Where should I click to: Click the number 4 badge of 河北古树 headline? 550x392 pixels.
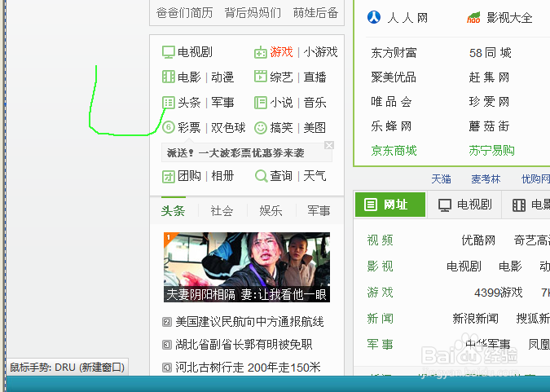pos(167,368)
